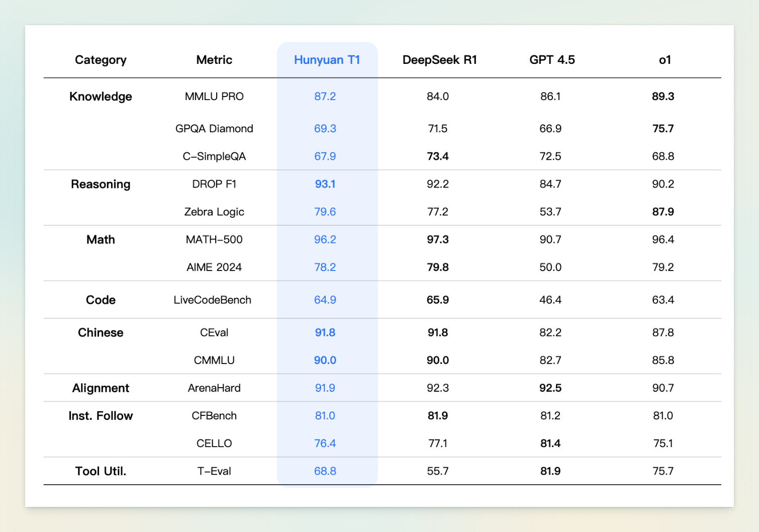Screen dimensions: 759x532
Task: Select the Knowledge category label
Action: click(x=101, y=97)
